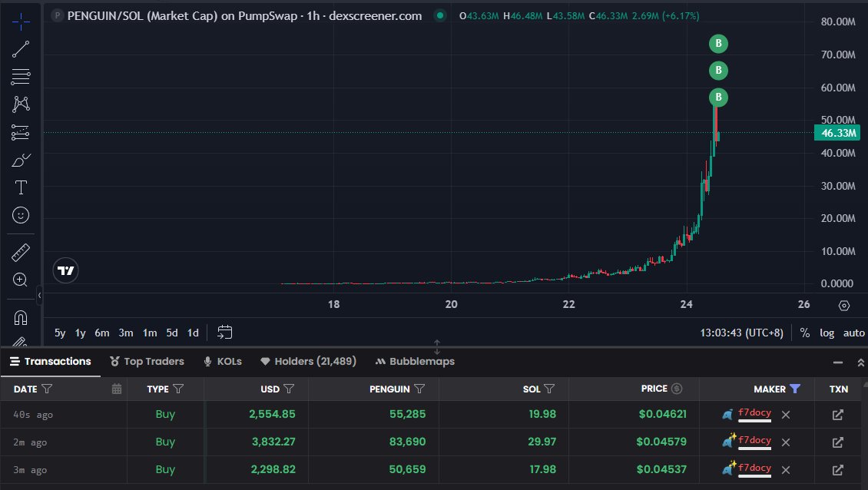Open the long position forecasting tool
The width and height of the screenshot is (868, 490).
coord(21,132)
